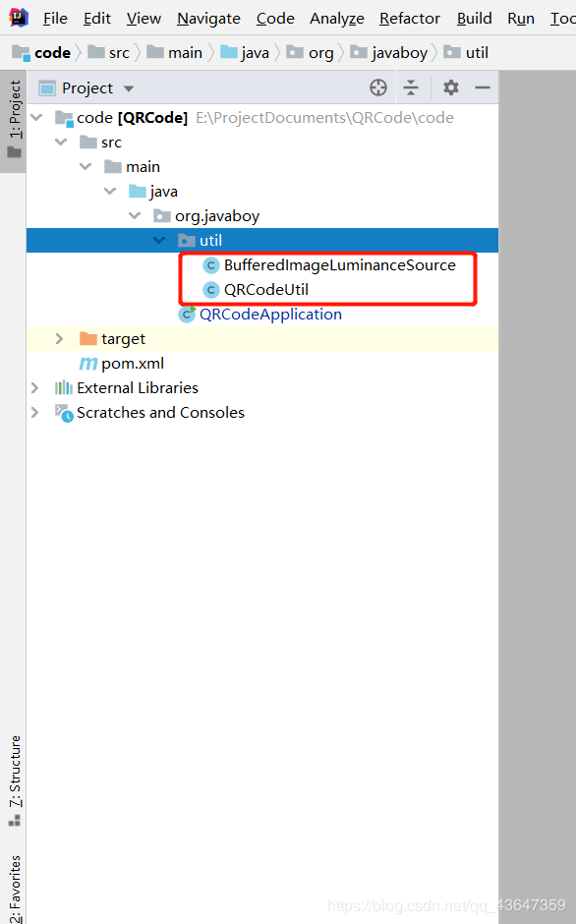576x924 pixels.
Task: Click the class icon beside BufferedImageLuminanceSource
Action: point(211,265)
